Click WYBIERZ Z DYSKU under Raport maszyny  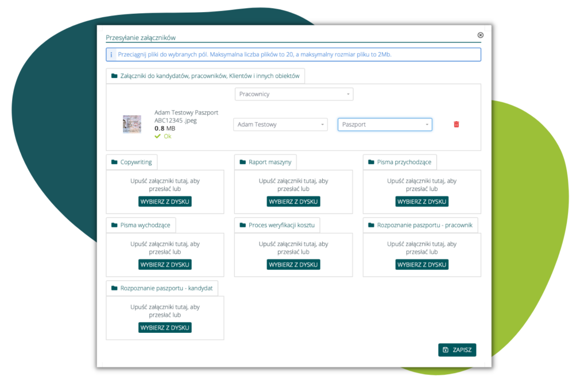[x=293, y=201]
